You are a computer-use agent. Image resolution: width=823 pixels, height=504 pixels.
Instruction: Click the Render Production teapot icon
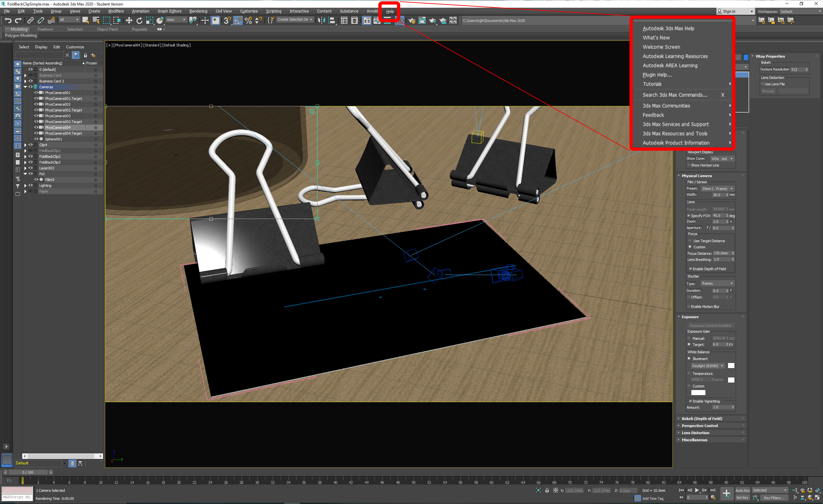click(x=432, y=20)
